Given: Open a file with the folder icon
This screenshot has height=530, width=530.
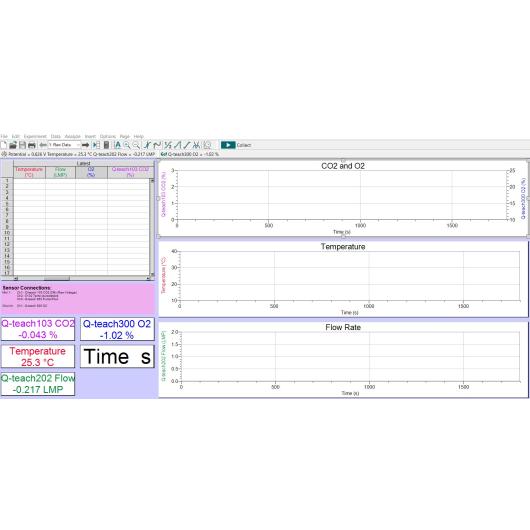Looking at the screenshot, I should 13,145.
